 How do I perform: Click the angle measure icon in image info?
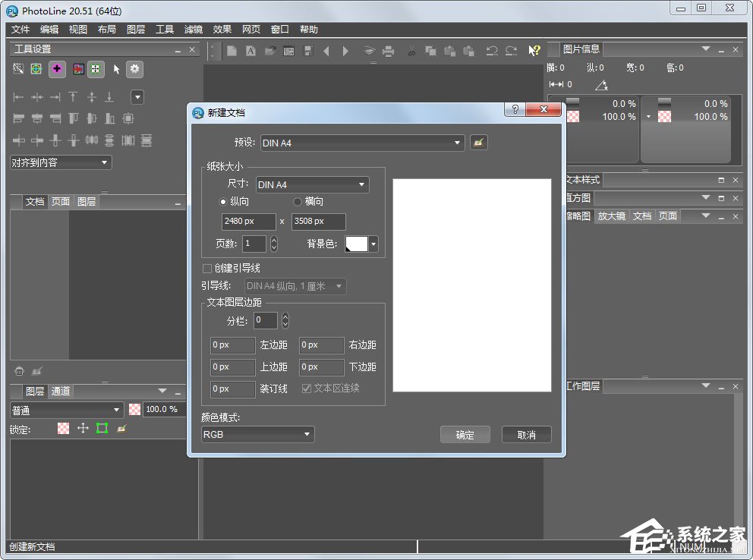point(602,85)
